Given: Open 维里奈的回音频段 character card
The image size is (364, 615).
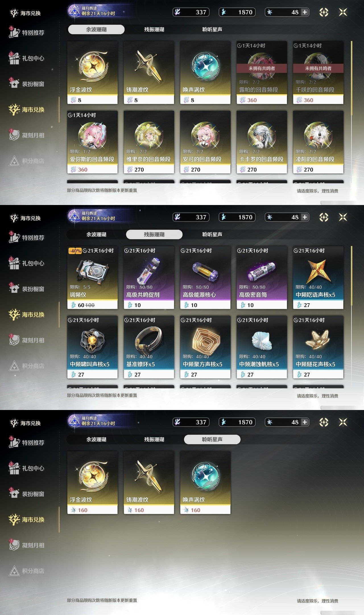Looking at the screenshot, I should coord(149,142).
